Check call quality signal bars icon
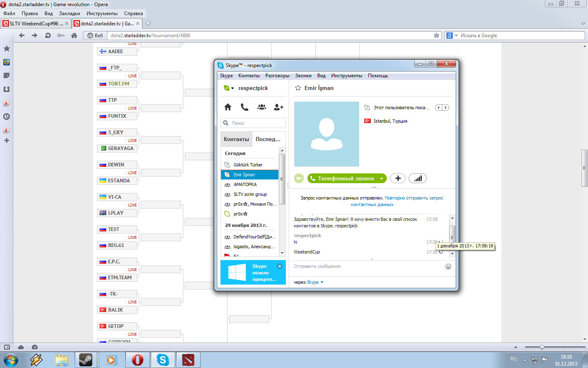 [418, 178]
